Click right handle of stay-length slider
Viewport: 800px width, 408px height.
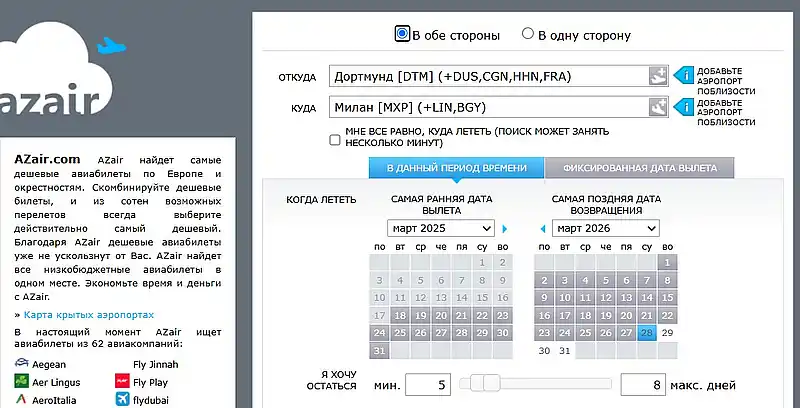click(x=492, y=383)
